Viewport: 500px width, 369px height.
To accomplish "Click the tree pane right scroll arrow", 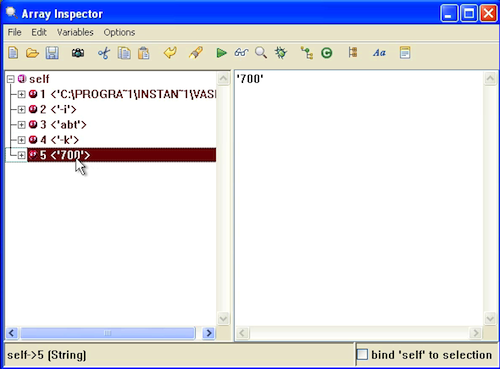I will (x=209, y=333).
